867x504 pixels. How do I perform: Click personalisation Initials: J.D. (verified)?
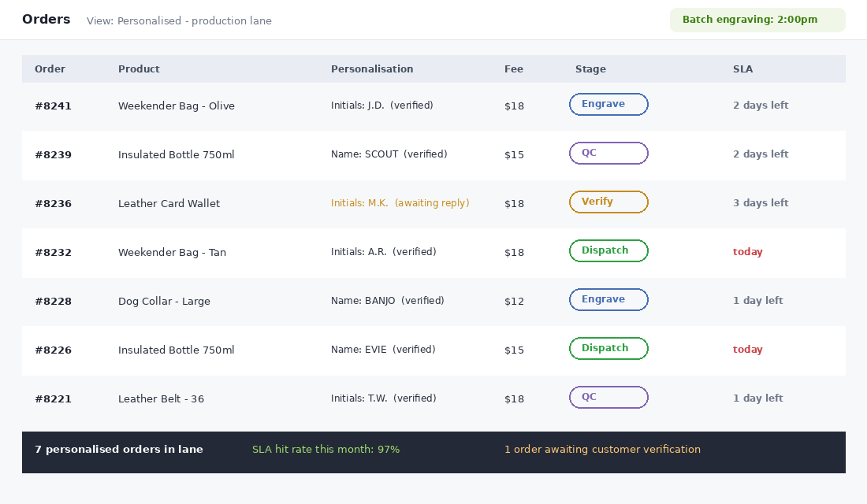(382, 105)
